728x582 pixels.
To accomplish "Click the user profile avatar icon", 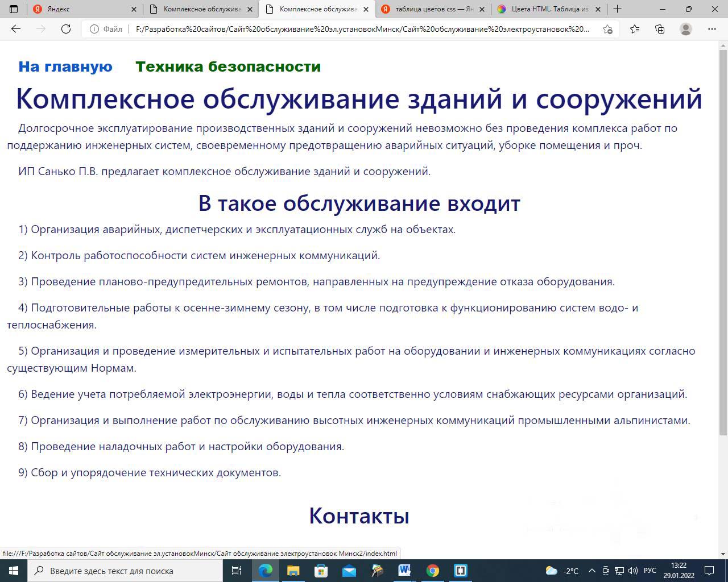I will pyautogui.click(x=686, y=29).
